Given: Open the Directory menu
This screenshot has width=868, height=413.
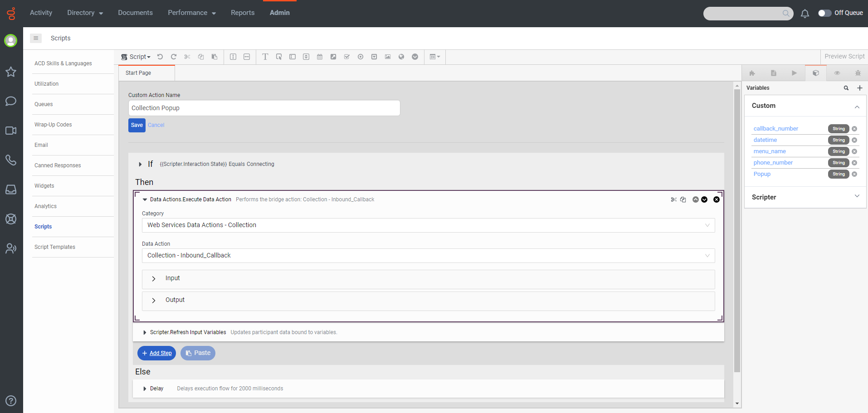Looking at the screenshot, I should click(x=85, y=13).
